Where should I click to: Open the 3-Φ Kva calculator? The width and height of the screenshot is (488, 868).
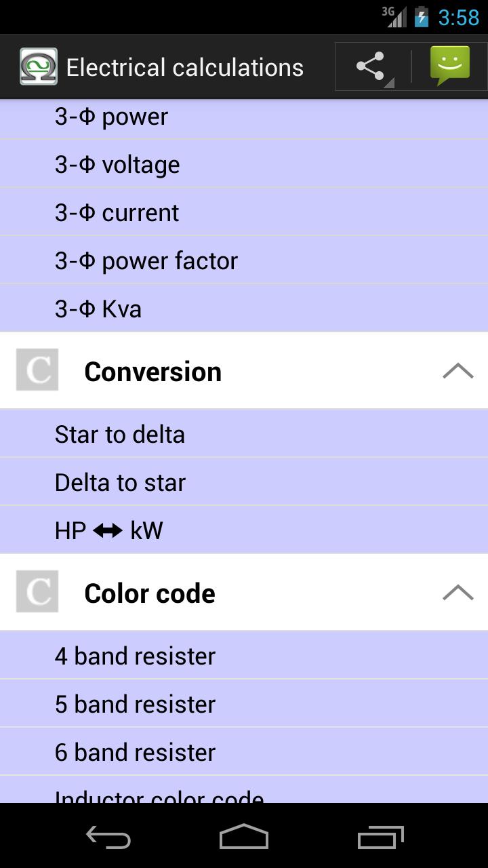244,309
